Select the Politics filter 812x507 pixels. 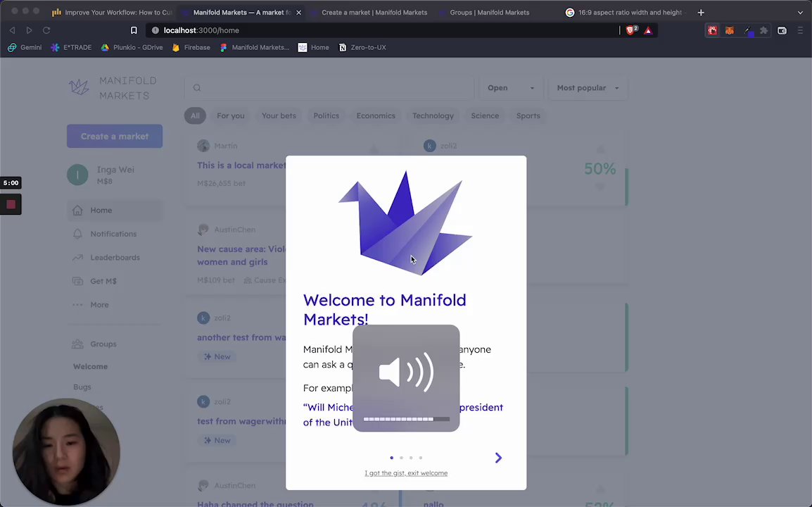pos(326,115)
